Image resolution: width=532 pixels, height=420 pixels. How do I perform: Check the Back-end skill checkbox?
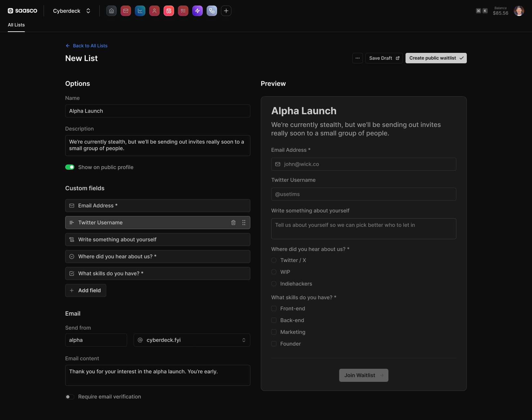[274, 320]
